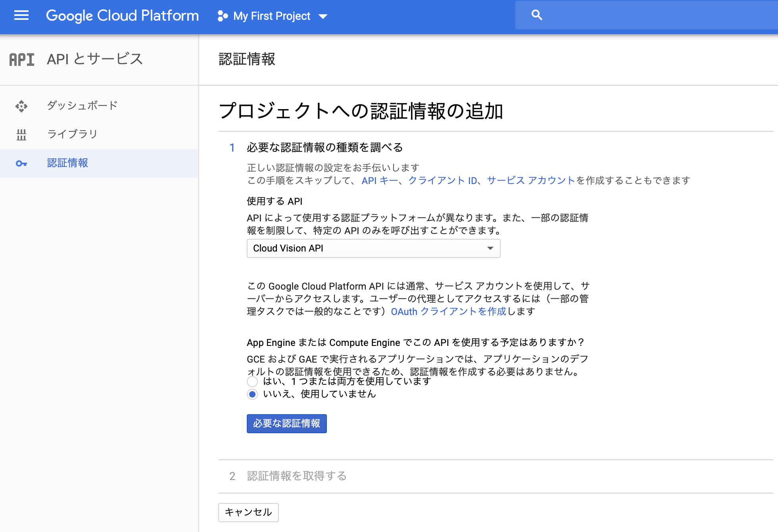The width and height of the screenshot is (778, 532).
Task: Click the API キー link
Action: click(378, 181)
